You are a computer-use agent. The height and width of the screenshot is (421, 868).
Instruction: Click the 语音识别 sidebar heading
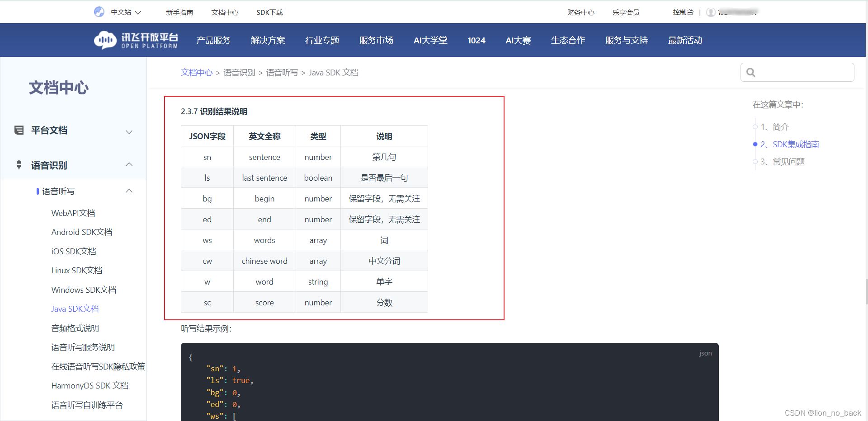pos(49,165)
